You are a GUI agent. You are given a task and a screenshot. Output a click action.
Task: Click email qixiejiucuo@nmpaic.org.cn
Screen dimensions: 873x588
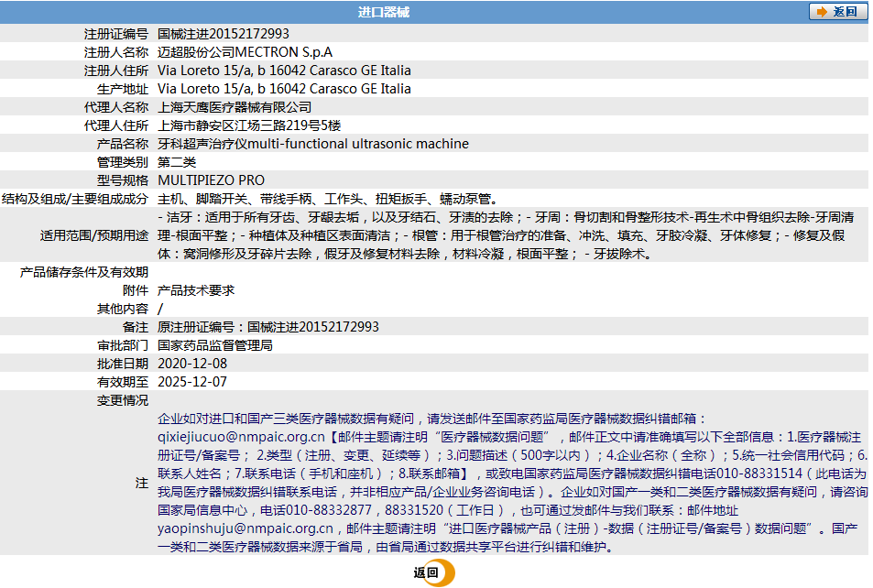241,437
